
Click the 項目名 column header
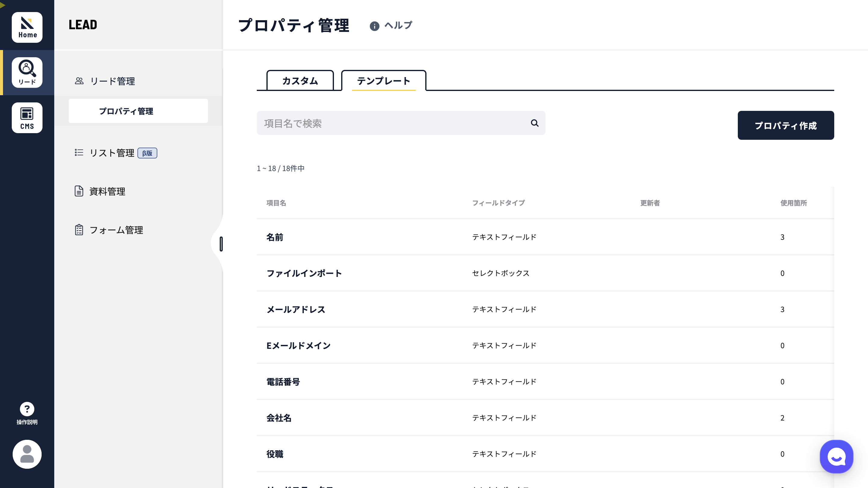point(276,203)
